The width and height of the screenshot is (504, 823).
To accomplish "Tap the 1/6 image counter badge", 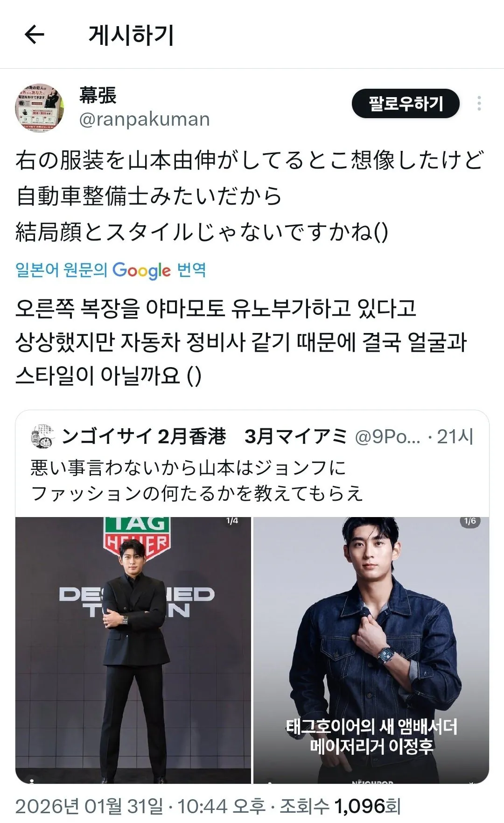I will click(x=470, y=521).
